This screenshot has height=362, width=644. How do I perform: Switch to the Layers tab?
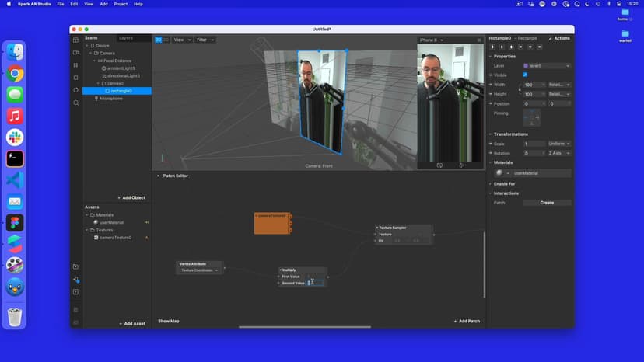click(126, 38)
